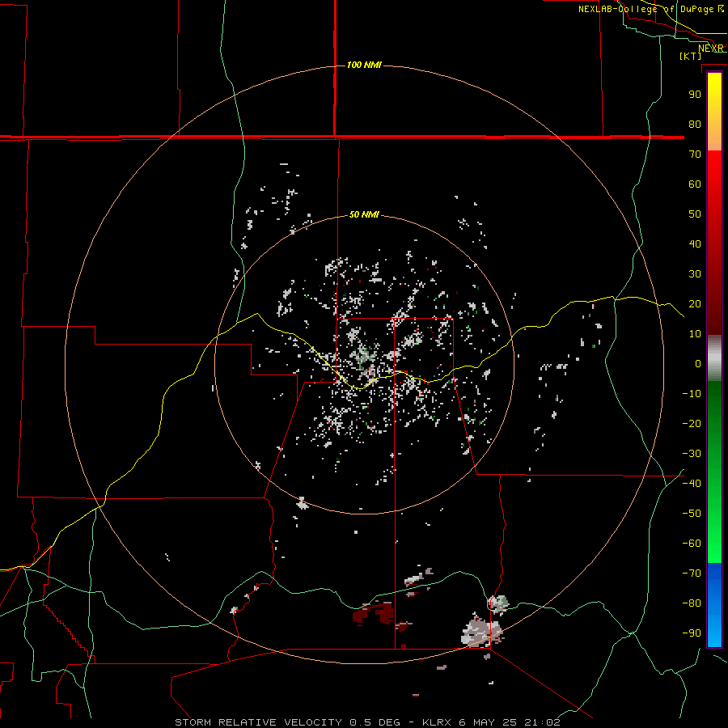Select the 80 value on velocity scale
728x728 pixels.
tap(695, 124)
